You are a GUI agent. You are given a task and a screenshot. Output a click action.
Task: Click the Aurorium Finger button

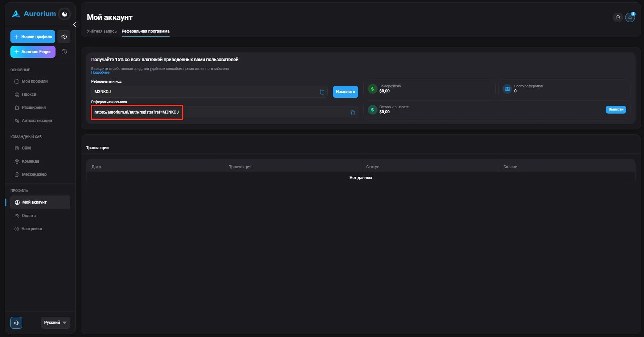click(x=33, y=52)
